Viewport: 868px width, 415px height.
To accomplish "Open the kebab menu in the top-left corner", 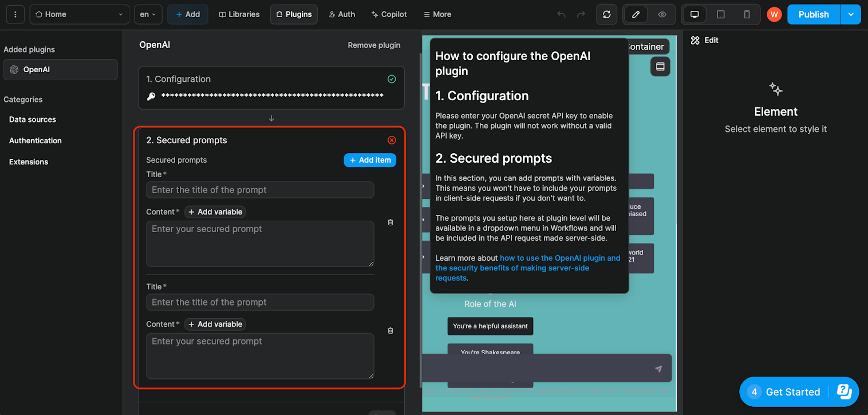I will (15, 14).
